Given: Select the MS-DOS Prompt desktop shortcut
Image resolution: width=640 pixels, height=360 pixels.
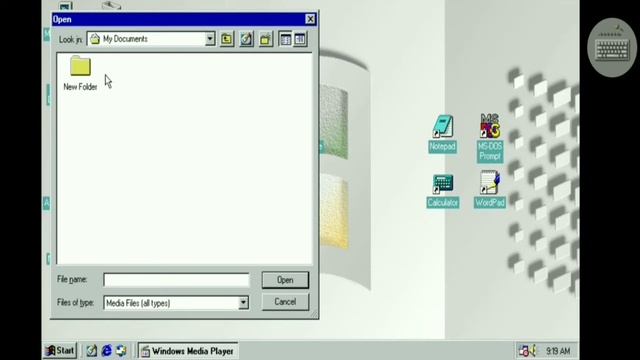Looking at the screenshot, I should (x=490, y=138).
